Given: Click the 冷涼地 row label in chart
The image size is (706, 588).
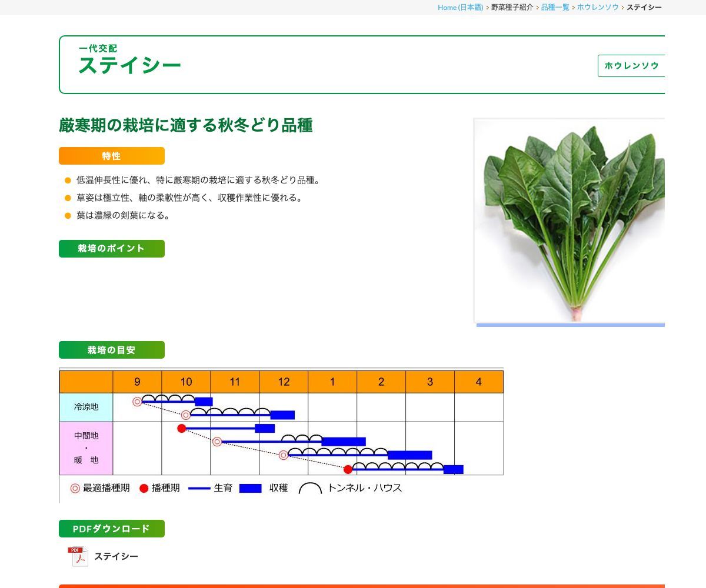Looking at the screenshot, I should coord(86,407).
